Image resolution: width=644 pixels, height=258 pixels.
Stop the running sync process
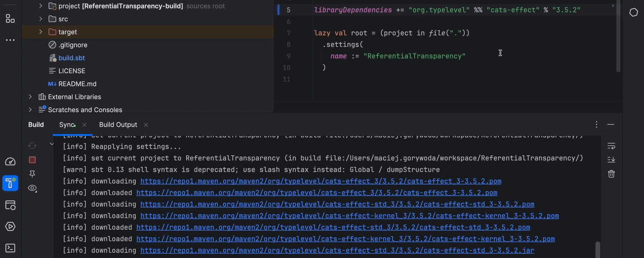tap(32, 160)
